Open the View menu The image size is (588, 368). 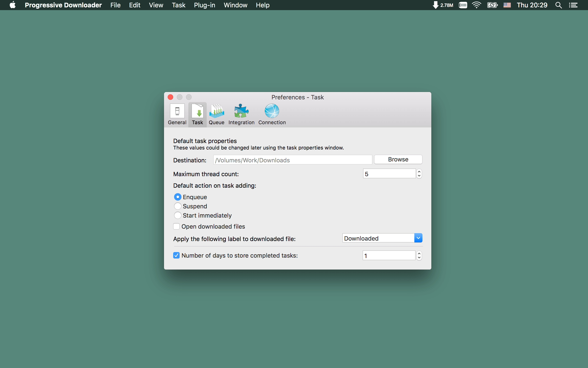(x=156, y=5)
